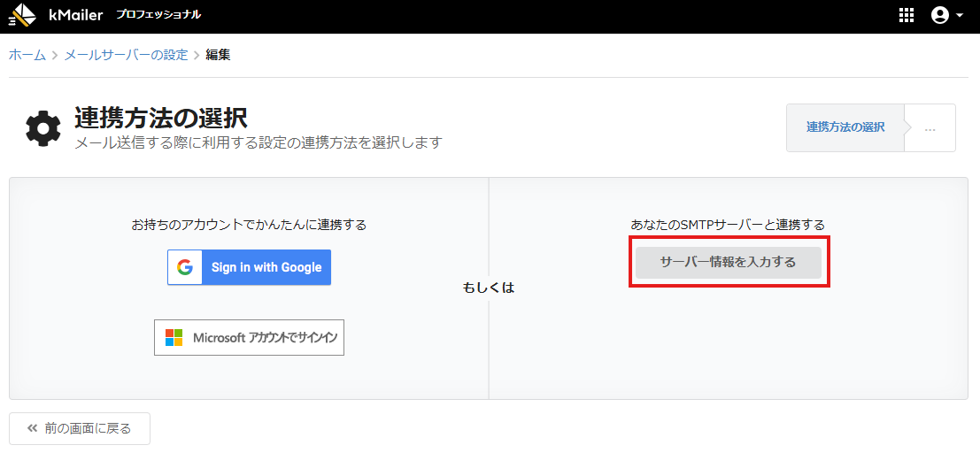Click the 編集 breadcrumb item
The height and width of the screenshot is (453, 980).
pos(218,55)
